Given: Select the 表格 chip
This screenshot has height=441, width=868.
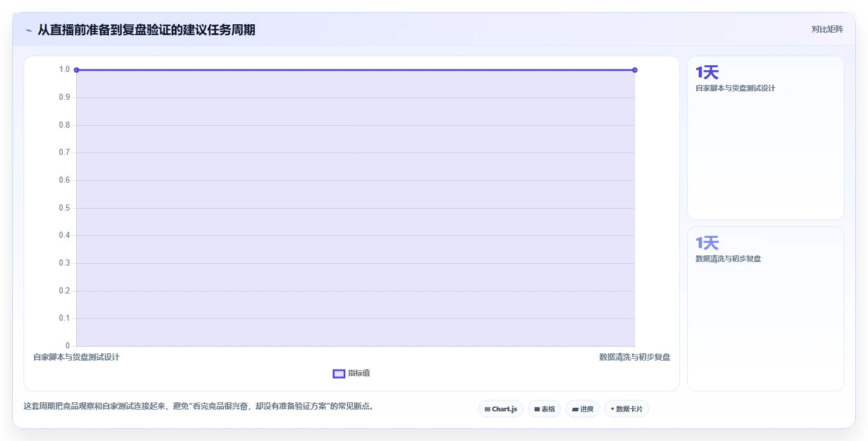Looking at the screenshot, I should point(544,409).
